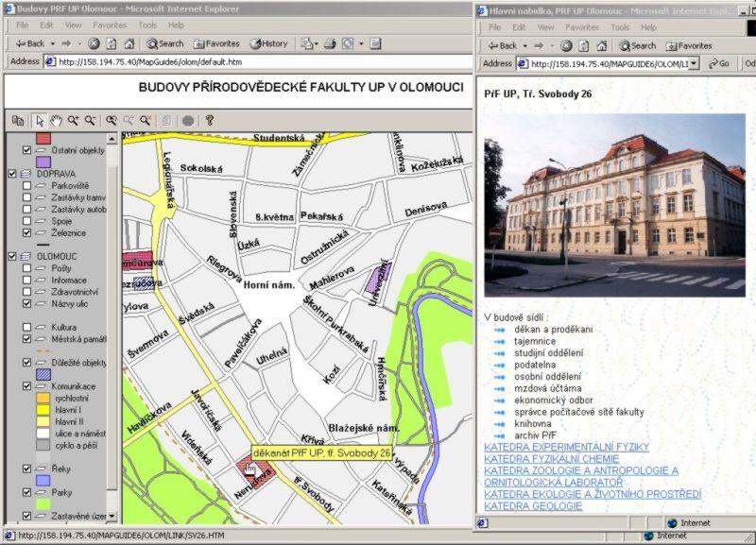756x545 pixels.
Task: Click the Edit page icon in left toolbar
Action: pos(348,43)
